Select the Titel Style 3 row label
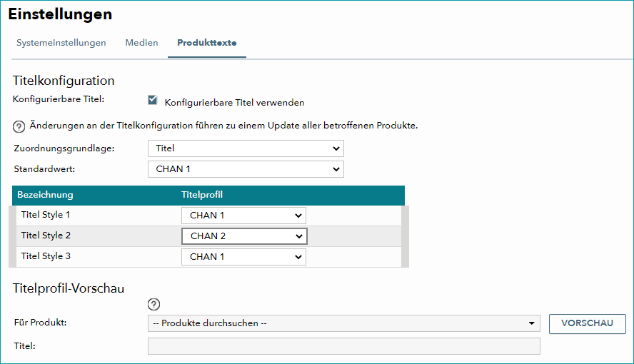 pyautogui.click(x=46, y=256)
